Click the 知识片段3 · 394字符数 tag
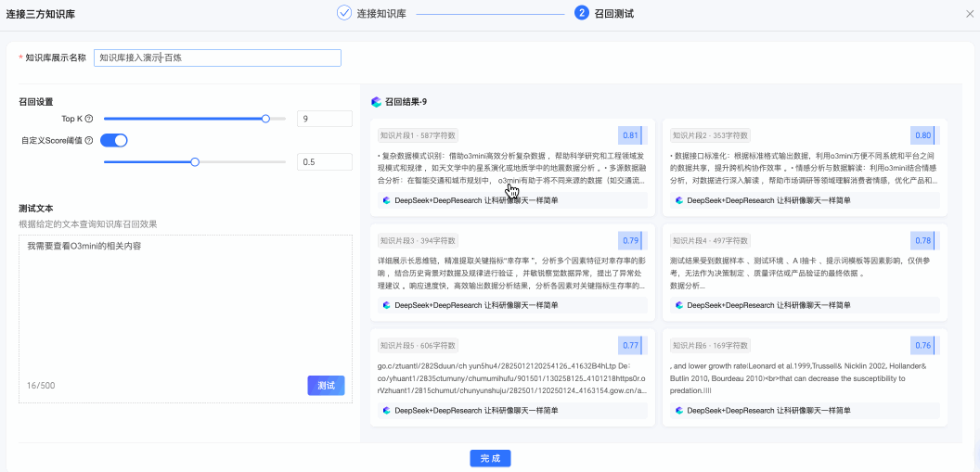This screenshot has width=980, height=472. click(419, 240)
